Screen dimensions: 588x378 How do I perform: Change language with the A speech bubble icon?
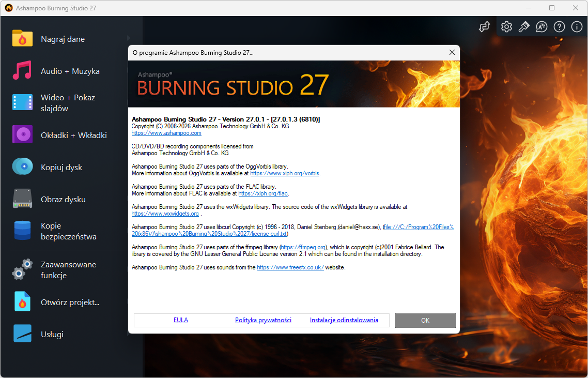point(541,27)
